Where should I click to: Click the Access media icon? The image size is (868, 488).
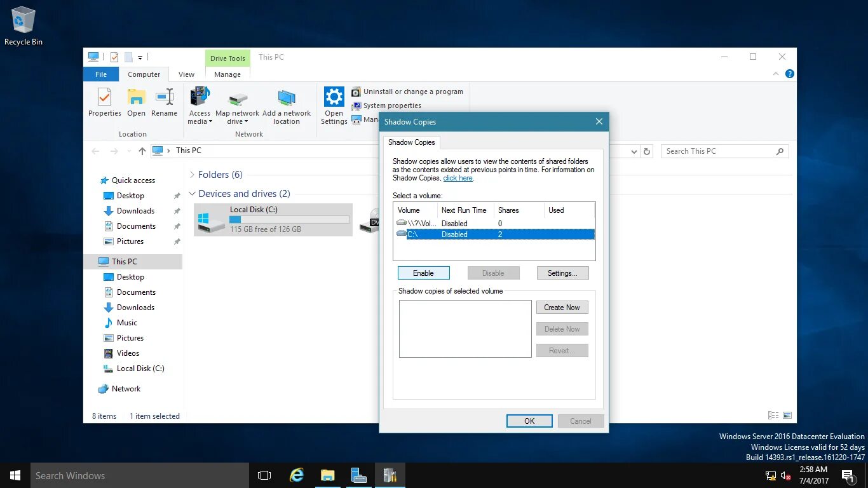coord(200,97)
